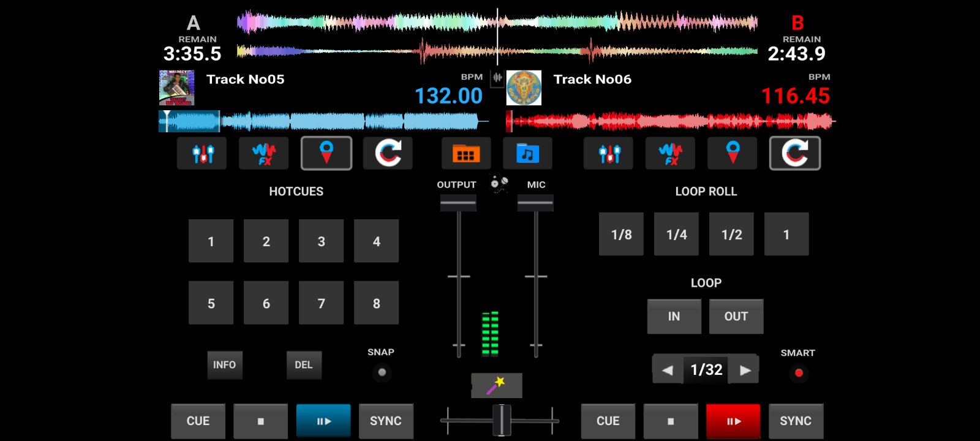
Task: Decrease loop length with the left arrow
Action: click(x=668, y=370)
